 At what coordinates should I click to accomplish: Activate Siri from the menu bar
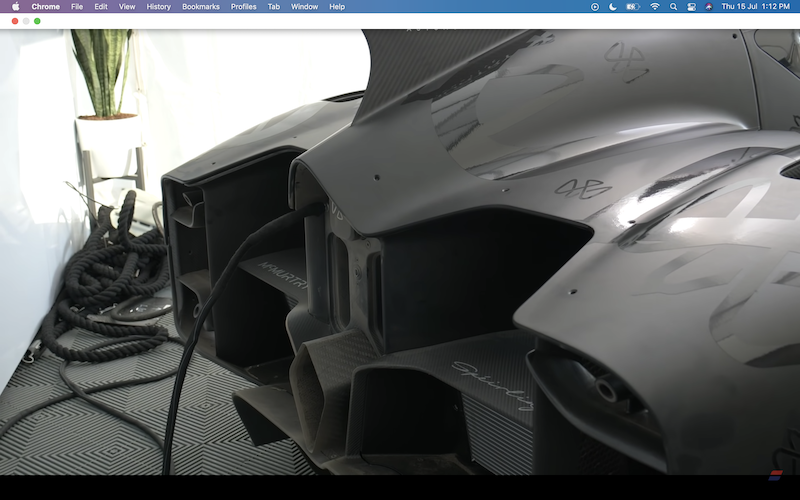click(708, 6)
